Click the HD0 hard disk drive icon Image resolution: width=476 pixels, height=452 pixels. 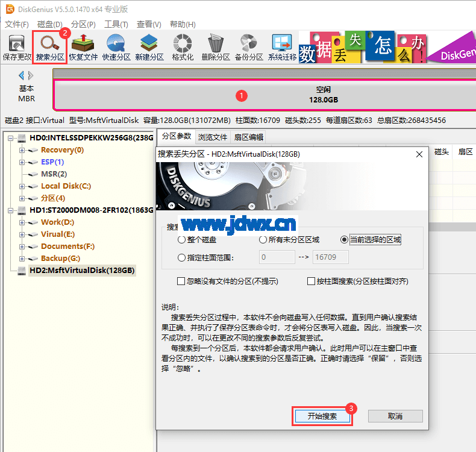(22, 138)
